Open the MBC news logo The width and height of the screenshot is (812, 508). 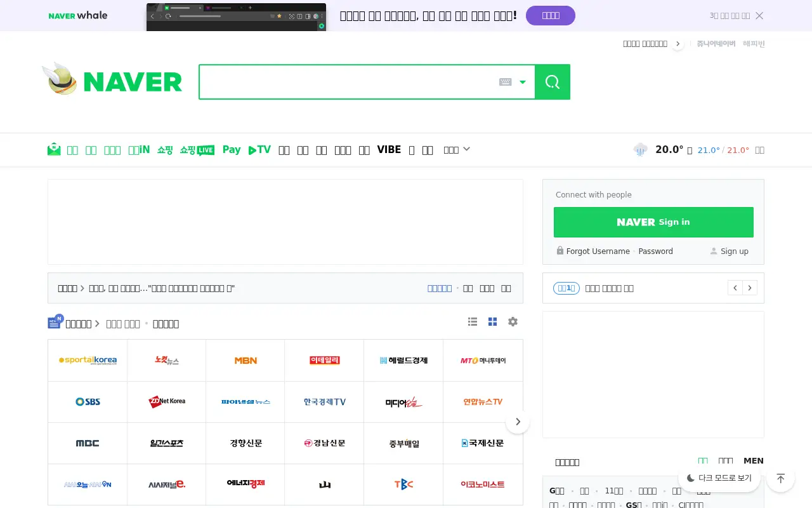coord(88,443)
